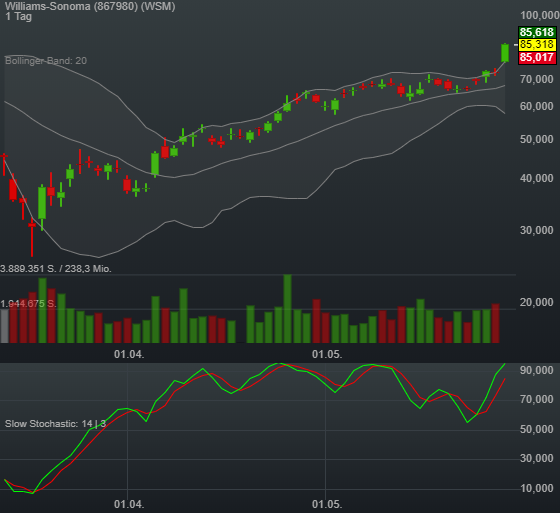Viewport: 560px width, 513px height.
Task: Click the '1 Tag' timeframe label
Action: point(19,17)
